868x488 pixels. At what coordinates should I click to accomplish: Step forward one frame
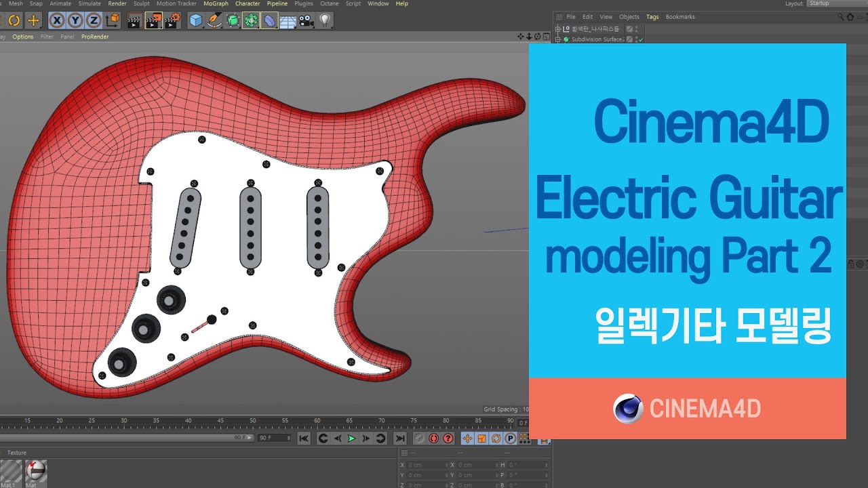[366, 439]
